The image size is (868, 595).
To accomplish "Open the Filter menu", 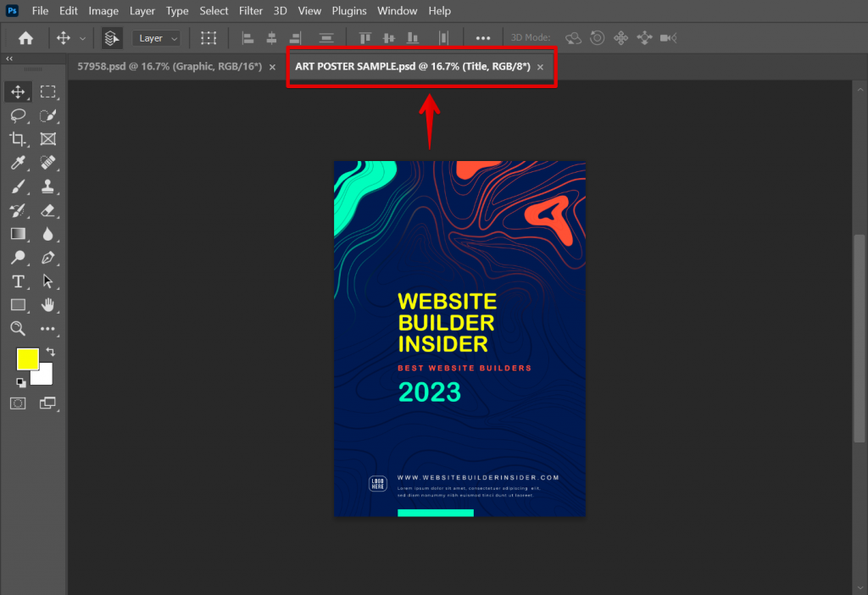I will pos(250,11).
